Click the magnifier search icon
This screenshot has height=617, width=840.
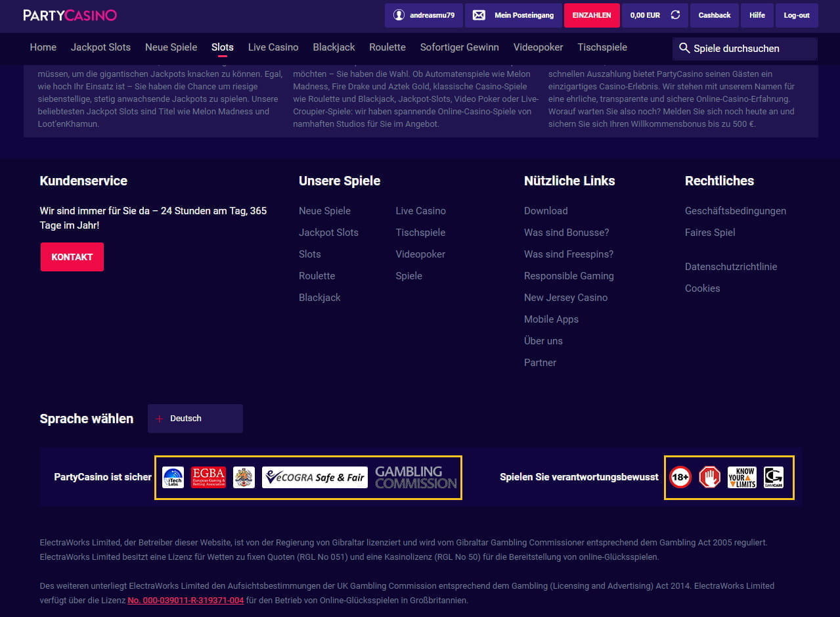tap(684, 48)
